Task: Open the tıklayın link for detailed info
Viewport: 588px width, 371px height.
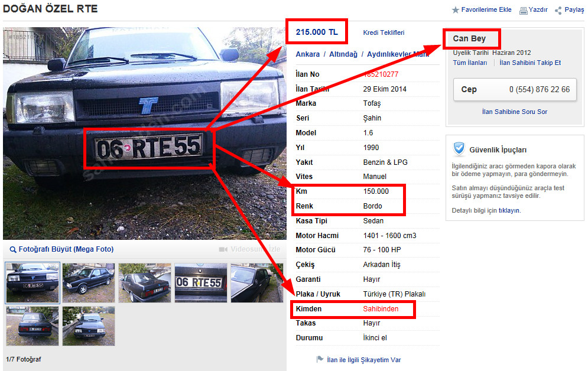Action: pyautogui.click(x=509, y=211)
